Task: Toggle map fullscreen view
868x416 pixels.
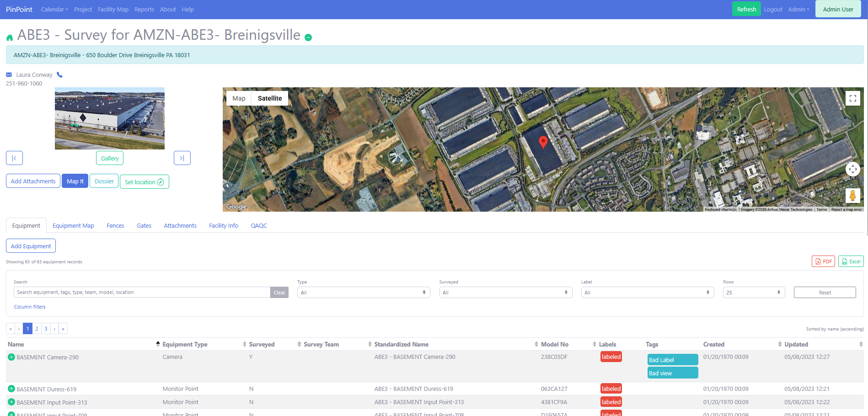Action: point(852,98)
